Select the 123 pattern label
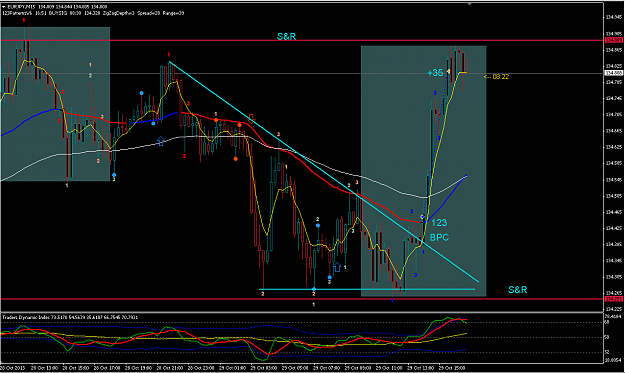Viewport: 625px width, 373px height. (439, 223)
